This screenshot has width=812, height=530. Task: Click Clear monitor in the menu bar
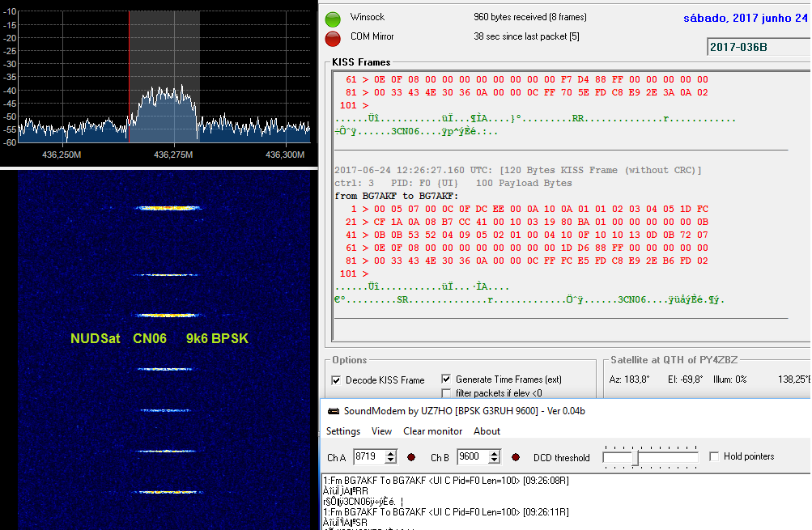pos(432,431)
